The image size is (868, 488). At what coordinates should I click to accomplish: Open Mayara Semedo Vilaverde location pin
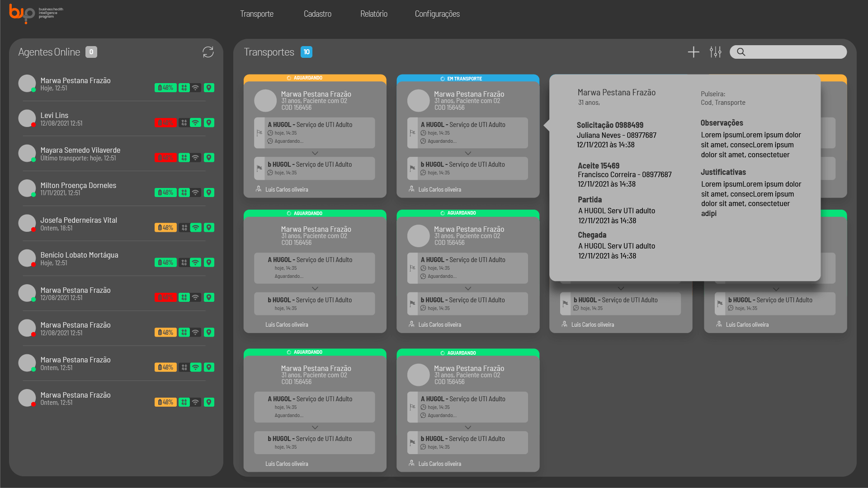[x=209, y=158]
